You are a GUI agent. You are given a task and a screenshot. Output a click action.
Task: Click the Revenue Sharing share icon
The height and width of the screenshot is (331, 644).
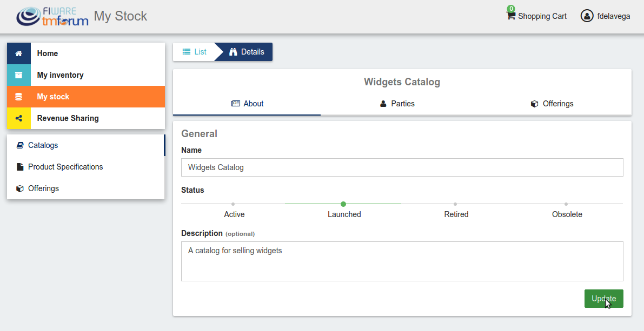[x=18, y=118]
